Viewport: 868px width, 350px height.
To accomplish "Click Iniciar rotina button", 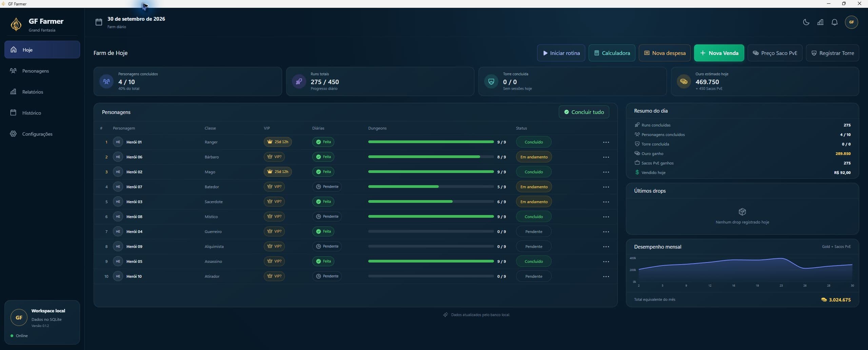I will click(561, 53).
